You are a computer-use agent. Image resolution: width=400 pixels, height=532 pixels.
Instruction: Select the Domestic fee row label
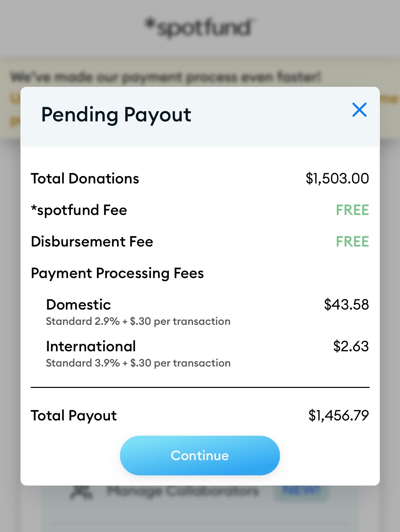click(78, 305)
